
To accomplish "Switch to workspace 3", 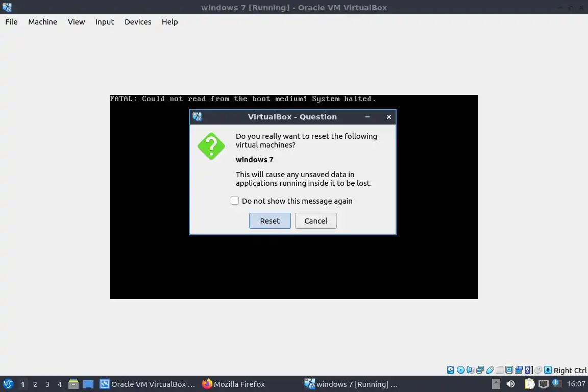I will click(x=47, y=384).
